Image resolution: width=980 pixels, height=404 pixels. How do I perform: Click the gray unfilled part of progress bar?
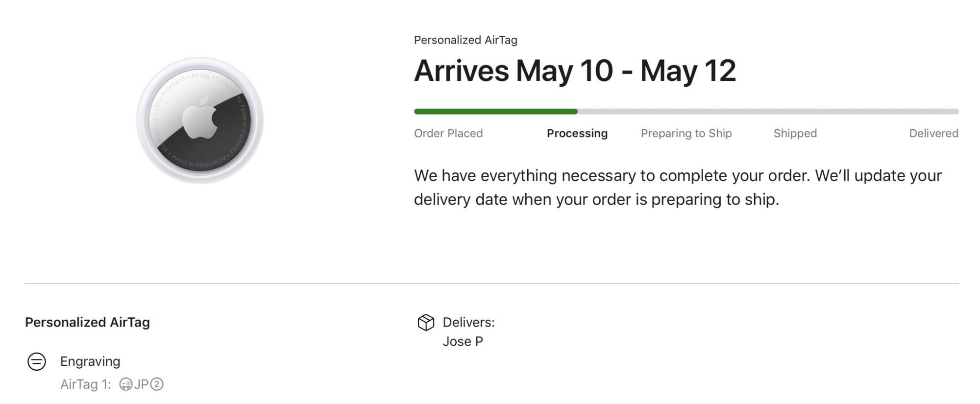(767, 112)
